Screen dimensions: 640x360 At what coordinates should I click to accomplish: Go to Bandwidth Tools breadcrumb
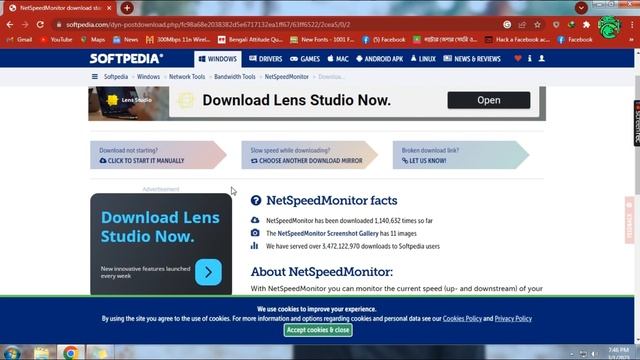[235, 77]
